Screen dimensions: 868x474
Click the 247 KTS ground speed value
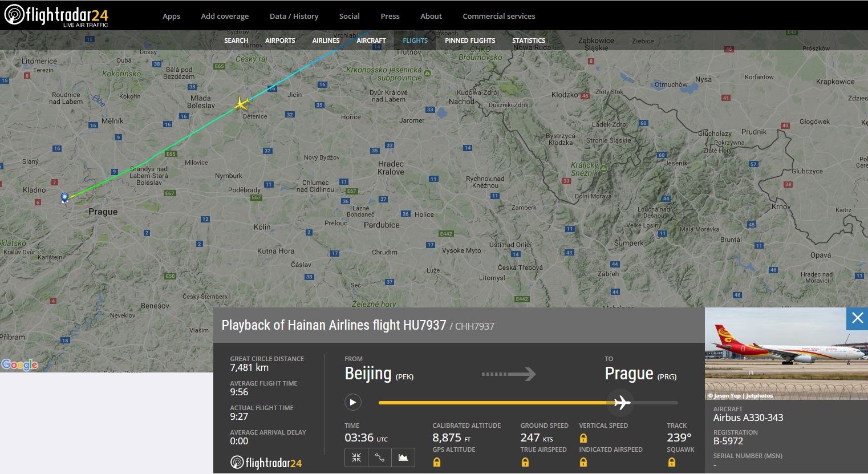tap(537, 437)
